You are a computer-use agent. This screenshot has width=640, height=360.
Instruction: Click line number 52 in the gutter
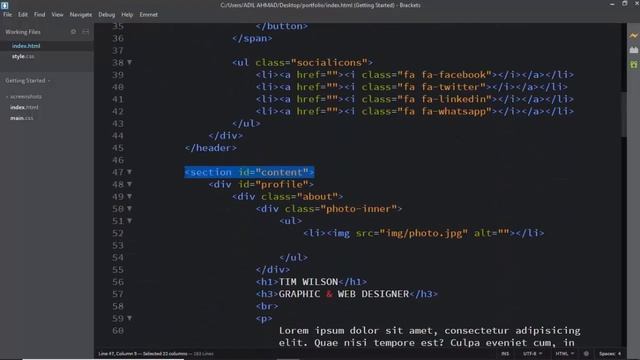pos(118,233)
